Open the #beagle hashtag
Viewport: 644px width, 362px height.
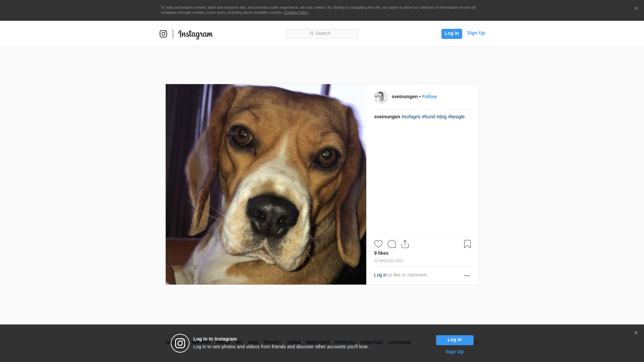click(x=456, y=117)
